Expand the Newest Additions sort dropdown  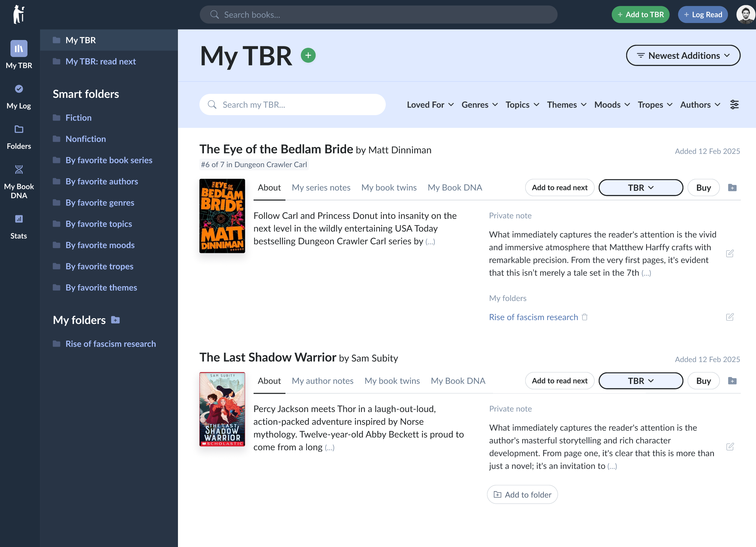point(683,56)
